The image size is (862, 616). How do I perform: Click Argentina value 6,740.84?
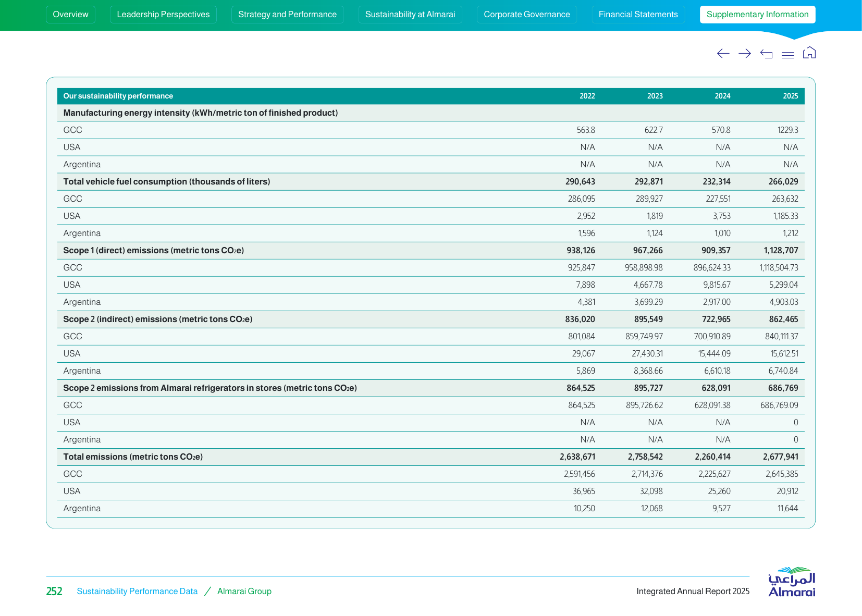coord(783,371)
